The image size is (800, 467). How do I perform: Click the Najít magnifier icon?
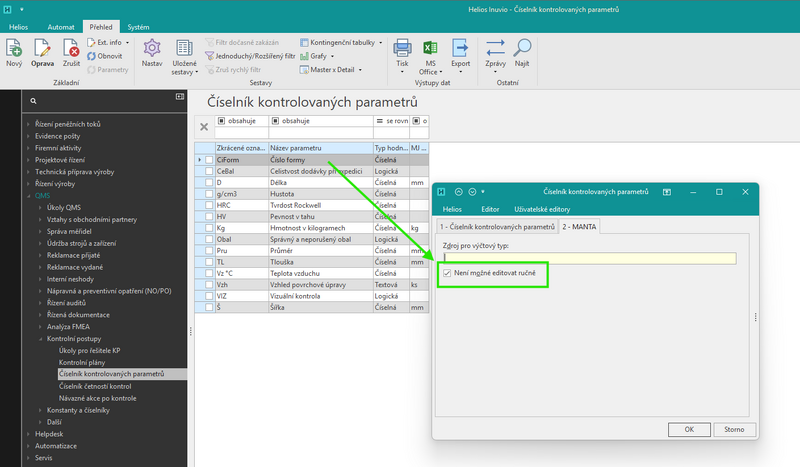click(522, 48)
